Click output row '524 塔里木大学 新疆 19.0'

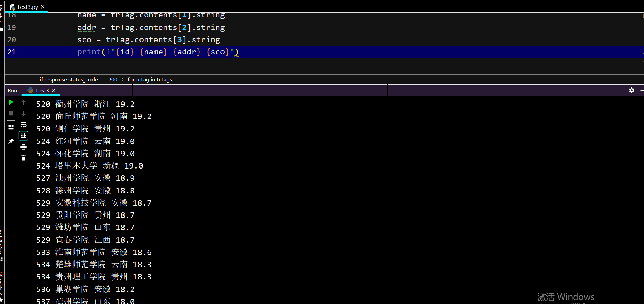[x=90, y=166]
